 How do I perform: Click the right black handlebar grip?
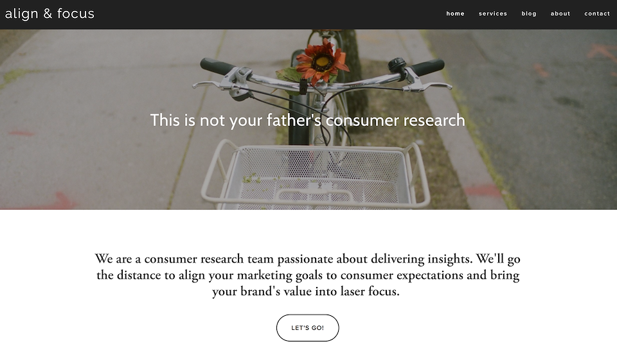(427, 67)
